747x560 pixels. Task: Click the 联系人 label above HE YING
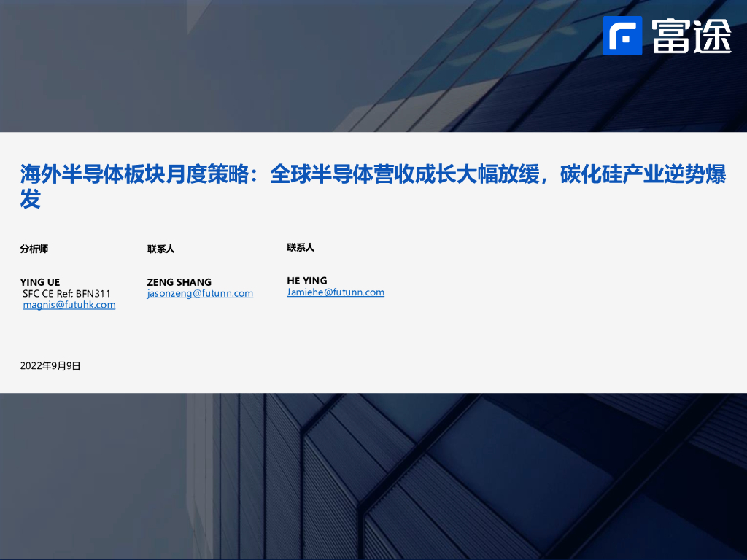301,247
